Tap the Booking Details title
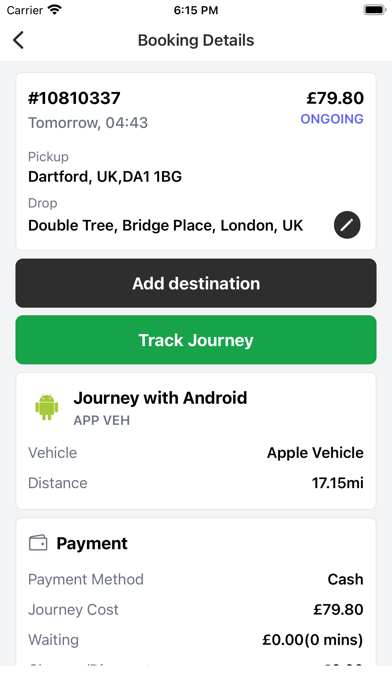Image resolution: width=392 pixels, height=696 pixels. [x=196, y=40]
